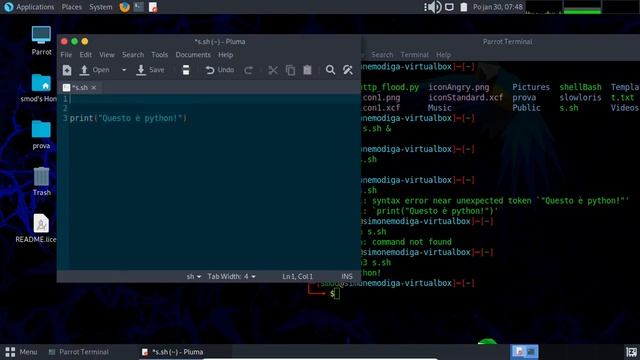
Task: Open the Pluma Edit menu
Action: (x=85, y=55)
